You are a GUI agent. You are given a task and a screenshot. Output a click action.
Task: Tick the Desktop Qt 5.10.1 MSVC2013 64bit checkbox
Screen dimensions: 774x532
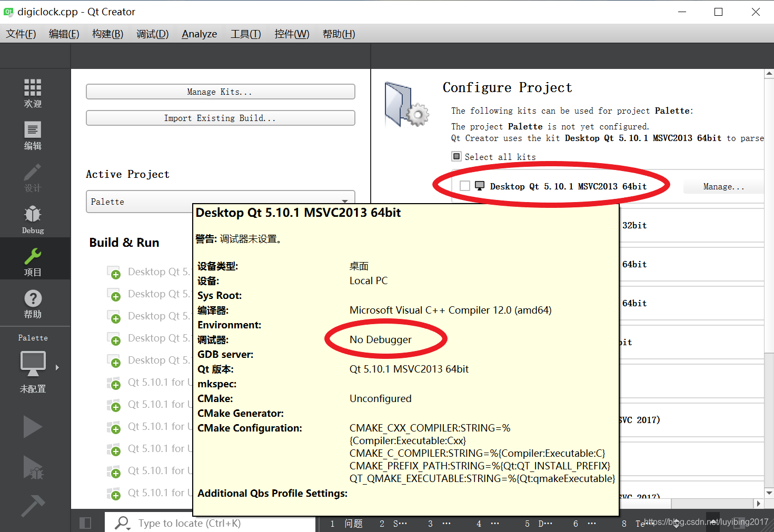(465, 186)
